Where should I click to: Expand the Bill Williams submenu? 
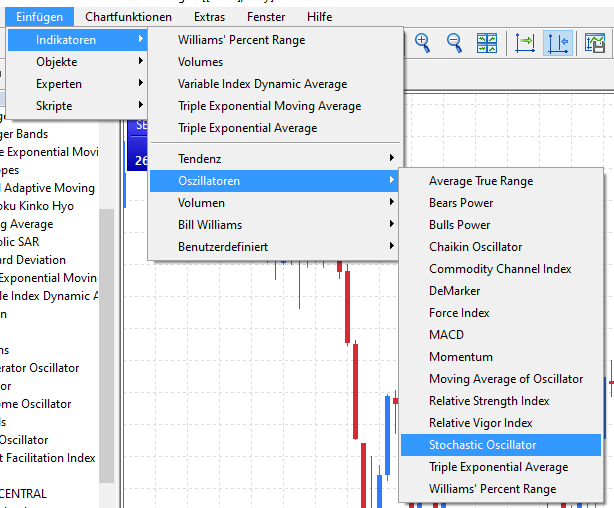point(275,225)
